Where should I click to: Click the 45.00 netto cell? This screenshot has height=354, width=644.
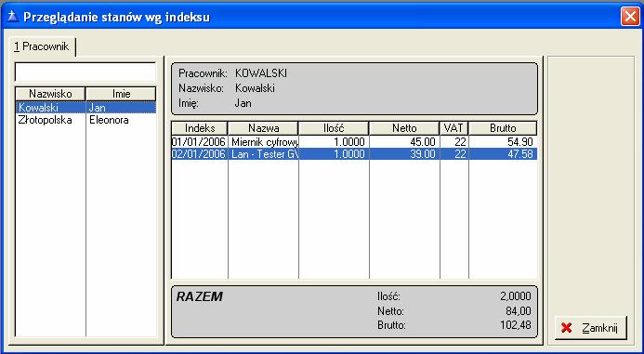point(423,142)
